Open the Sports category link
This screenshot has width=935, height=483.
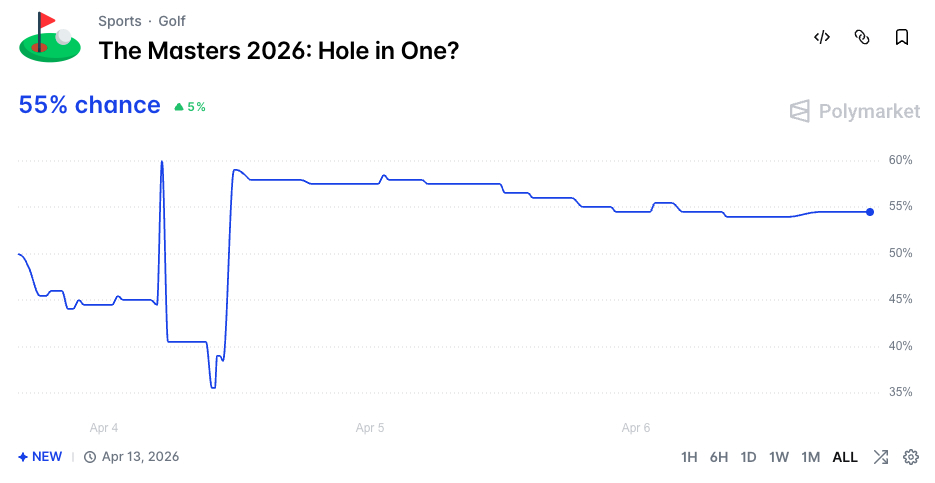coord(120,21)
